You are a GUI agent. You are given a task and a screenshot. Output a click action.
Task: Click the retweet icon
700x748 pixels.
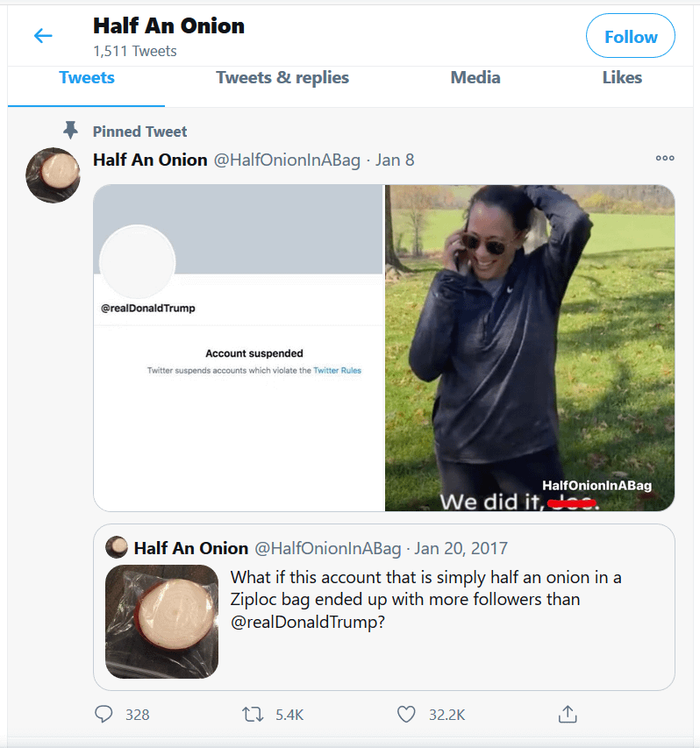(x=253, y=715)
